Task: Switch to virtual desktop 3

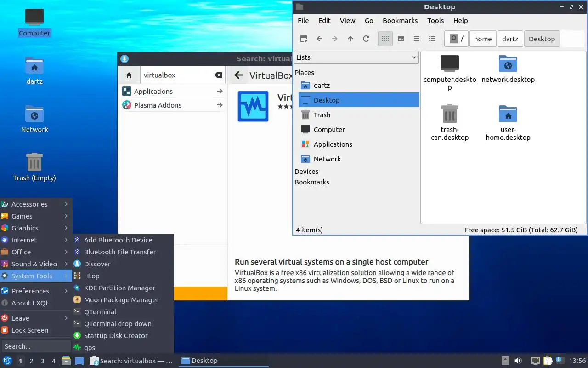Action: (43, 361)
